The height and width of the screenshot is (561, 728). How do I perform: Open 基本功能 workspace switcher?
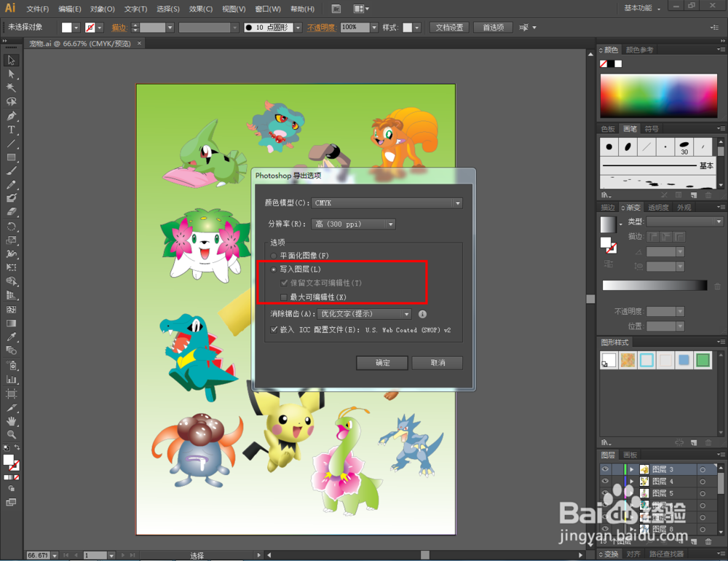coord(642,8)
